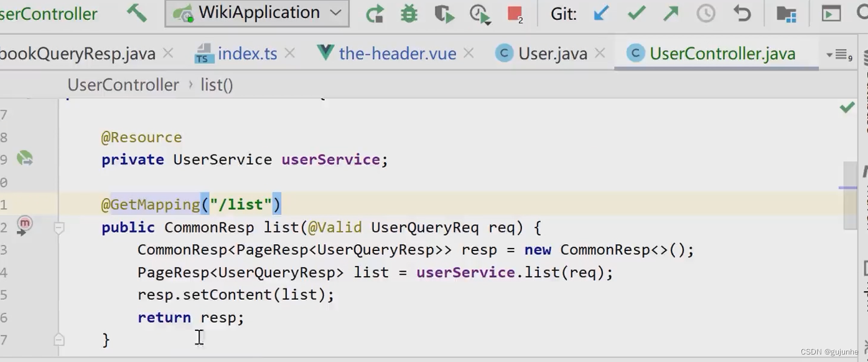Click the run anything terminal icon
This screenshot has height=362, width=868.
point(831,14)
